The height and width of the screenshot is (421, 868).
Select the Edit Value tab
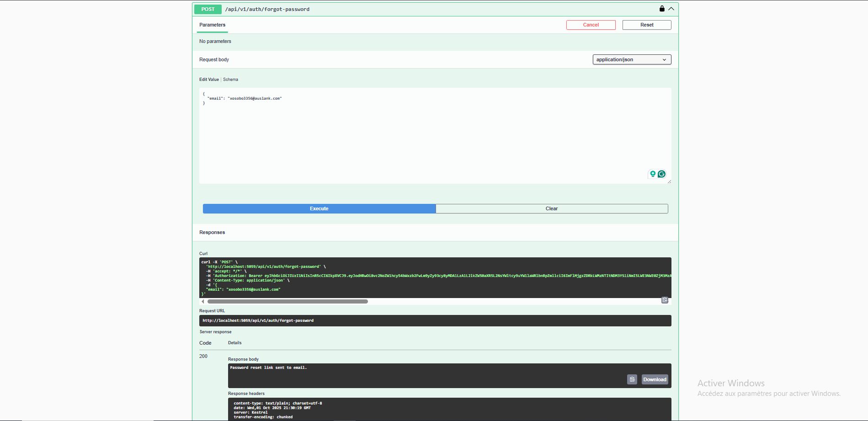click(209, 80)
